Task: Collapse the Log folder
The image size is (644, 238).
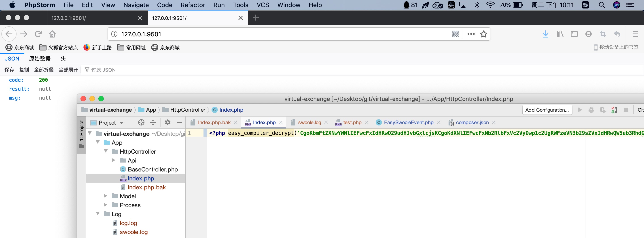Action: click(x=98, y=213)
